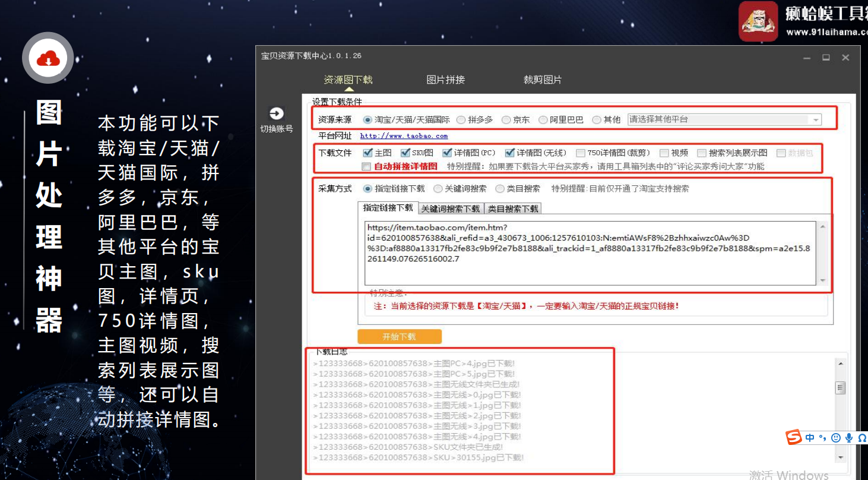Select the 类目搜索下载 sub-tab
Image resolution: width=868 pixels, height=480 pixels.
(x=513, y=209)
